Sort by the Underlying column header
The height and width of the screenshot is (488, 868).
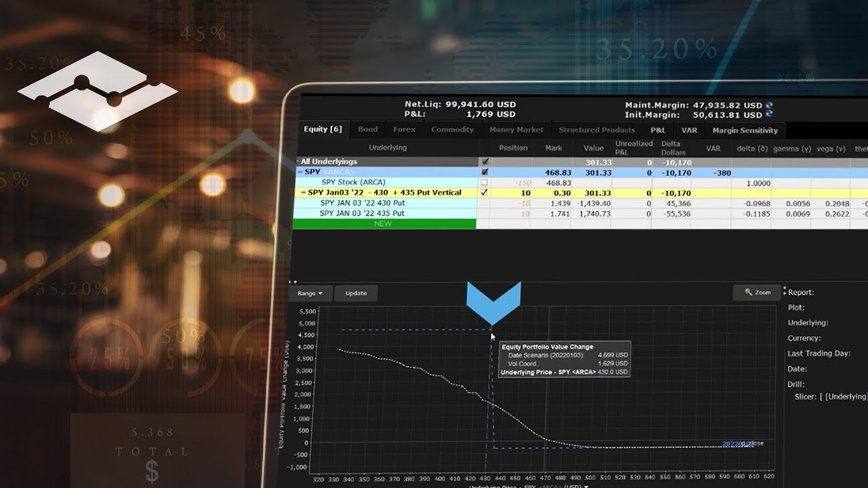388,148
